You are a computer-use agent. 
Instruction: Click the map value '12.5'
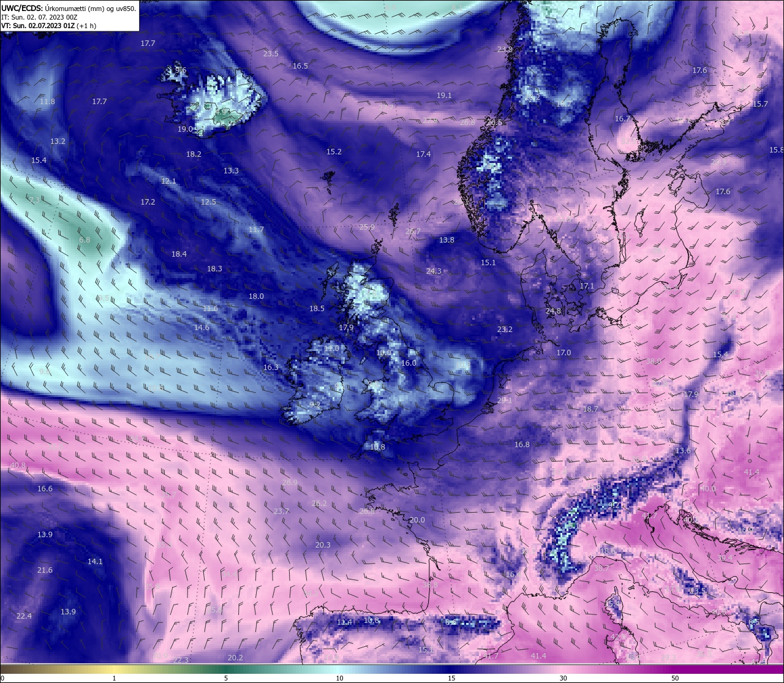coord(208,202)
